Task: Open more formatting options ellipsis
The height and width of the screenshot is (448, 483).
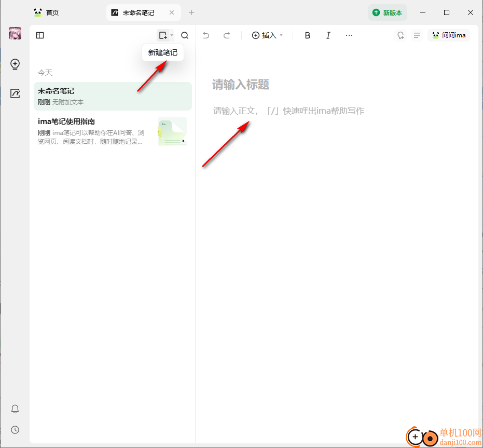Action: pyautogui.click(x=349, y=35)
